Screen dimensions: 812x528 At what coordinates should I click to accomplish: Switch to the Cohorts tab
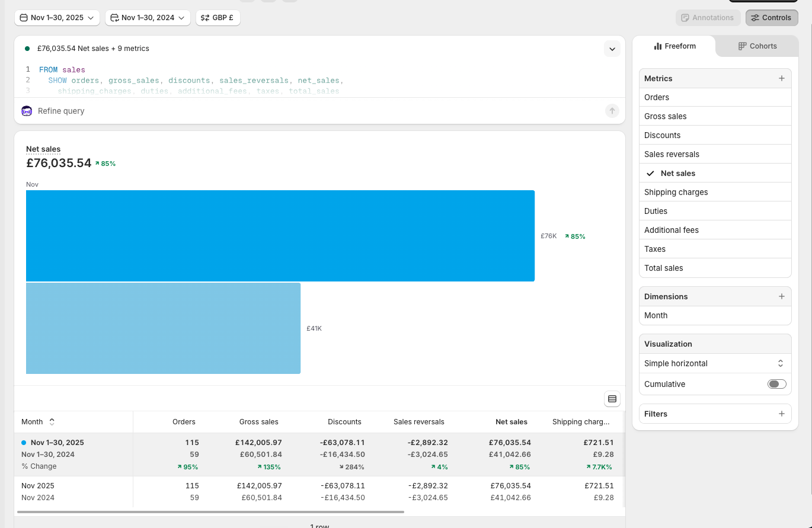(x=757, y=46)
